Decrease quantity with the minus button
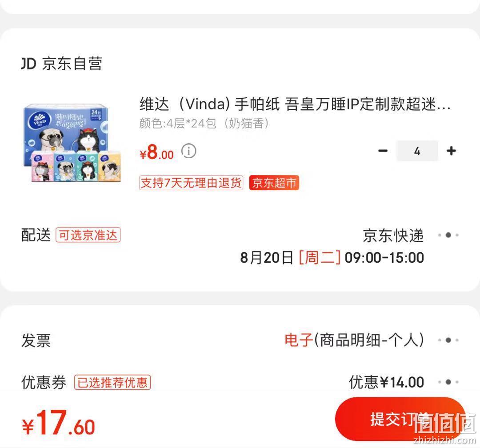Screen dimensions: 480x448 [383, 151]
